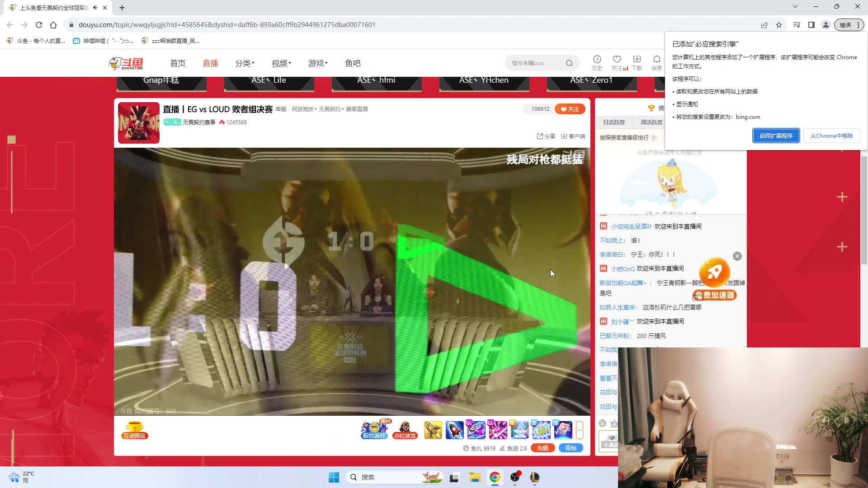The width and height of the screenshot is (868, 488).
Task: Open the Chrome 错误 menu button
Action: [x=849, y=25]
